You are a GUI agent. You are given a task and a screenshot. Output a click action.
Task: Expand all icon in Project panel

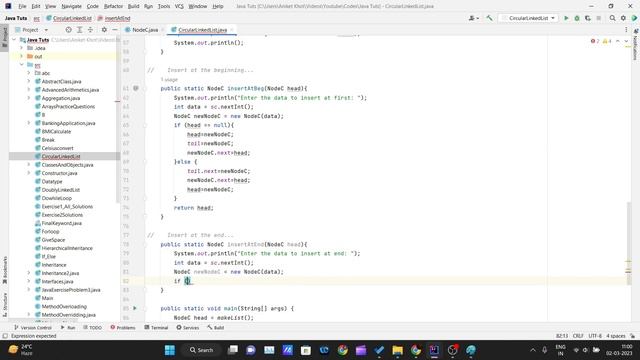(80, 30)
